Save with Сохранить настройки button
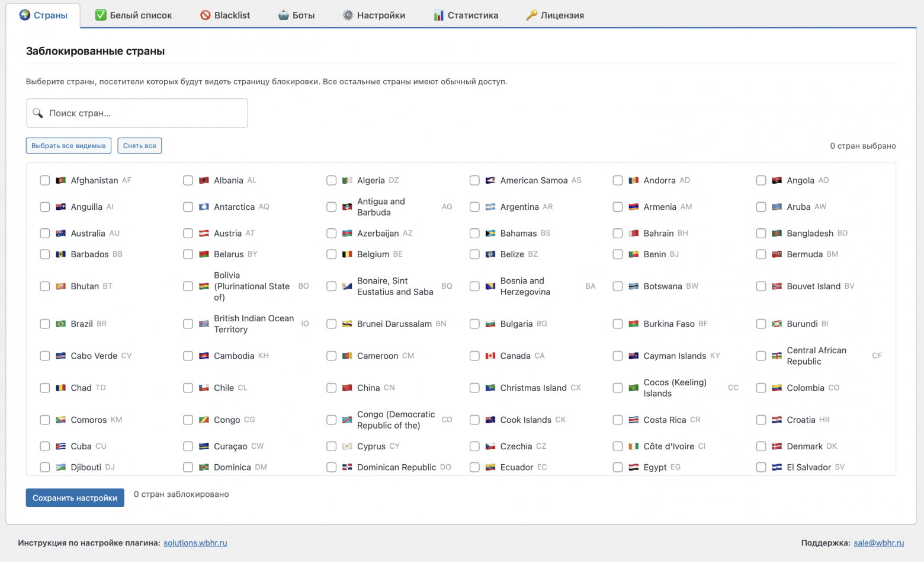 pyautogui.click(x=75, y=498)
